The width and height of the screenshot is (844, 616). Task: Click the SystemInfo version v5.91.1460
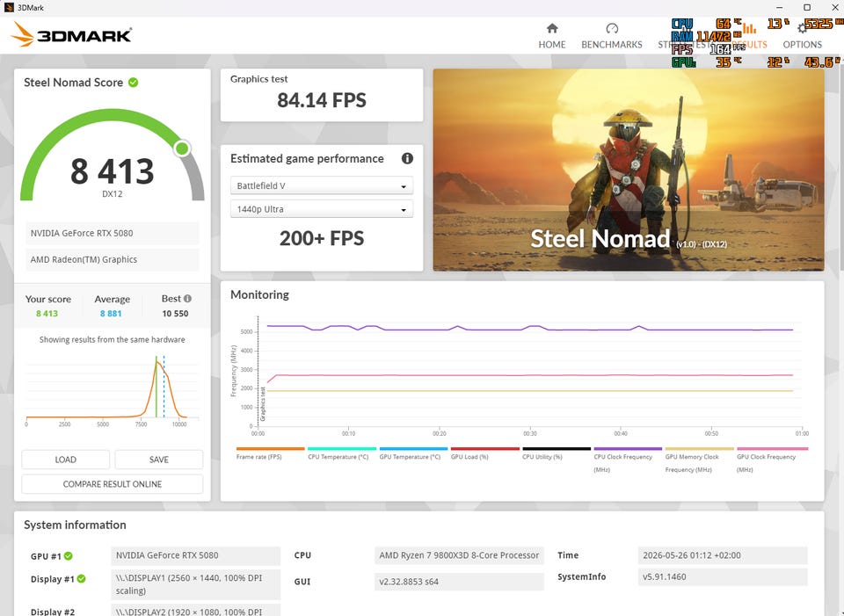723,576
